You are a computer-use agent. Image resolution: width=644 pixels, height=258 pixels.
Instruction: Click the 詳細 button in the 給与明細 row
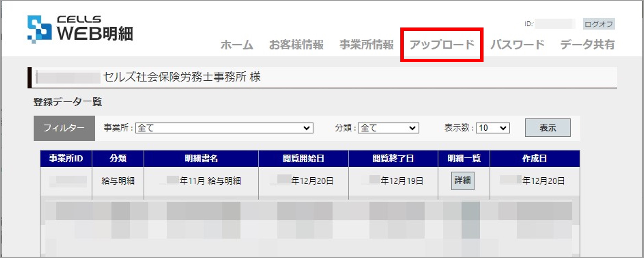[x=462, y=181]
